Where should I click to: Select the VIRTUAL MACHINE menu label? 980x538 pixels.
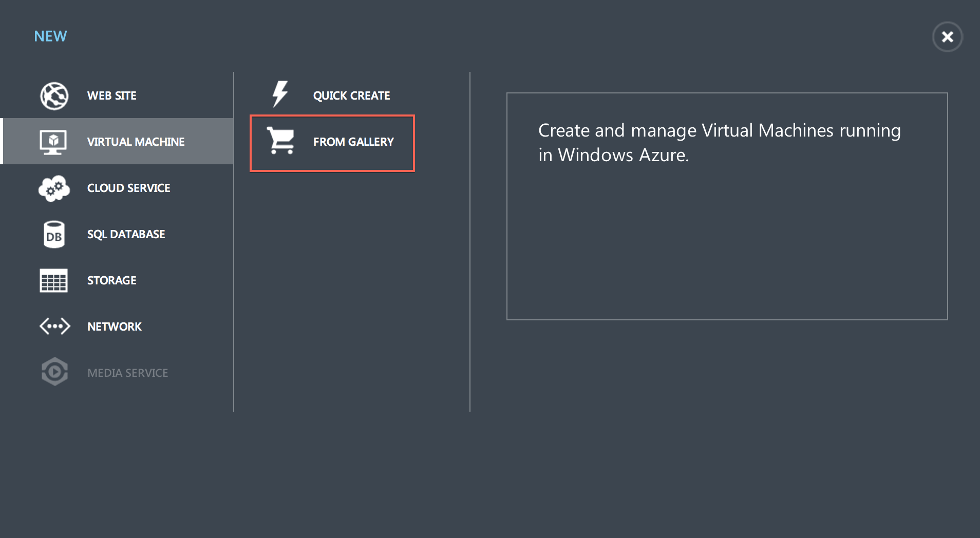[136, 142]
